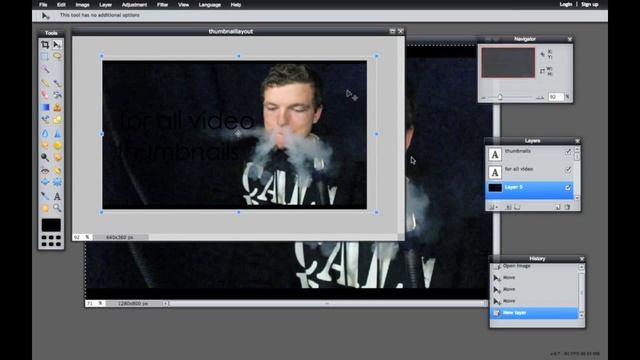Open the main color swatch

[x=51, y=225]
